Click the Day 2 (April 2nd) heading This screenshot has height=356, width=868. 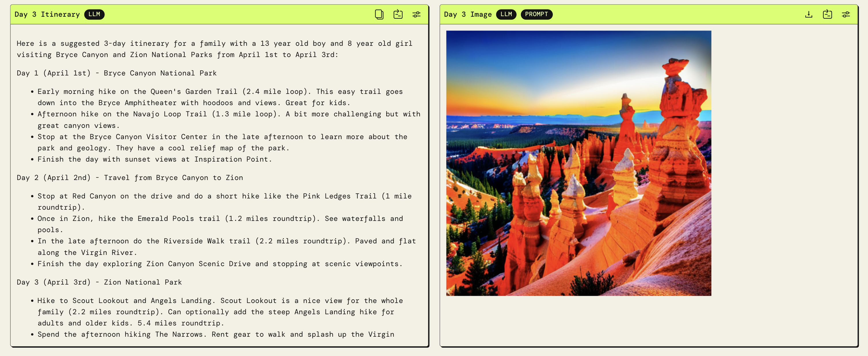point(130,178)
